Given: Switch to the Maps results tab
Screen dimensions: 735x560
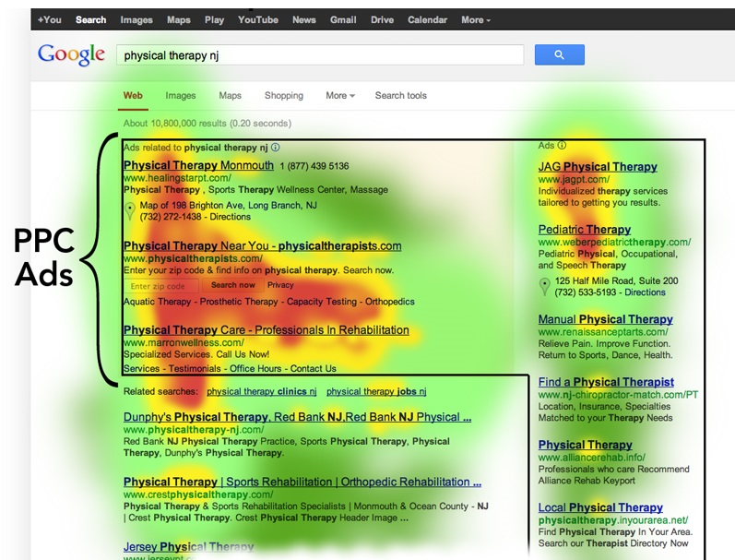Looking at the screenshot, I should point(231,96).
